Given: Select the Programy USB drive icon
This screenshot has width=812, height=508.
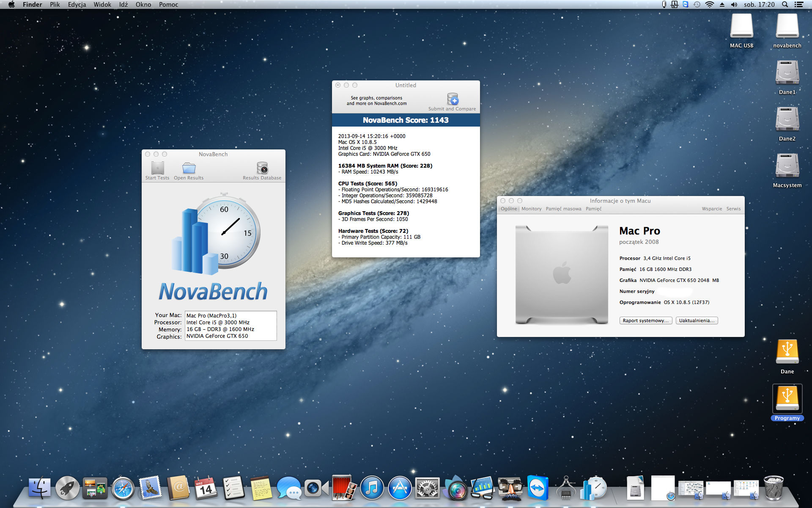Looking at the screenshot, I should tap(787, 398).
